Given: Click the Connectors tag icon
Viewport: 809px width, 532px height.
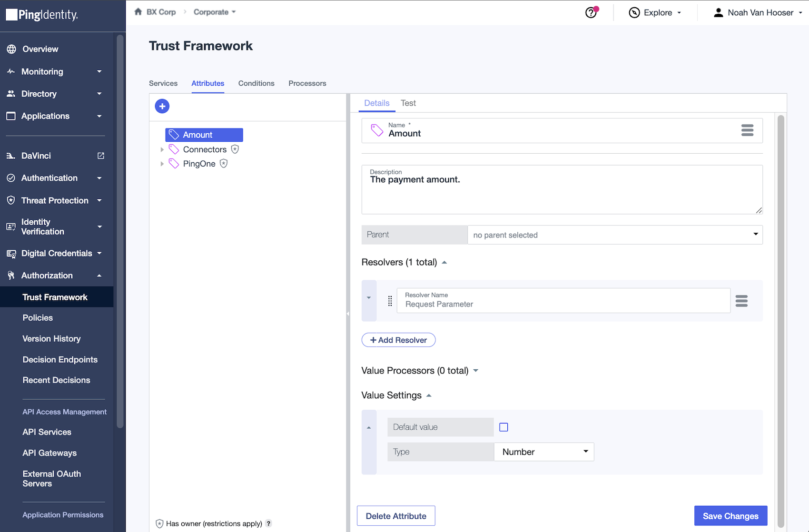Looking at the screenshot, I should pos(174,149).
